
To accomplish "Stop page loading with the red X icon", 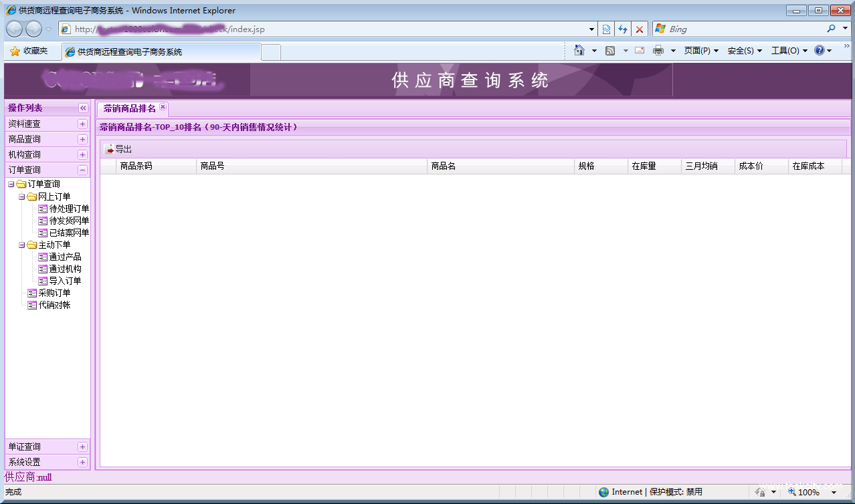I will [639, 29].
